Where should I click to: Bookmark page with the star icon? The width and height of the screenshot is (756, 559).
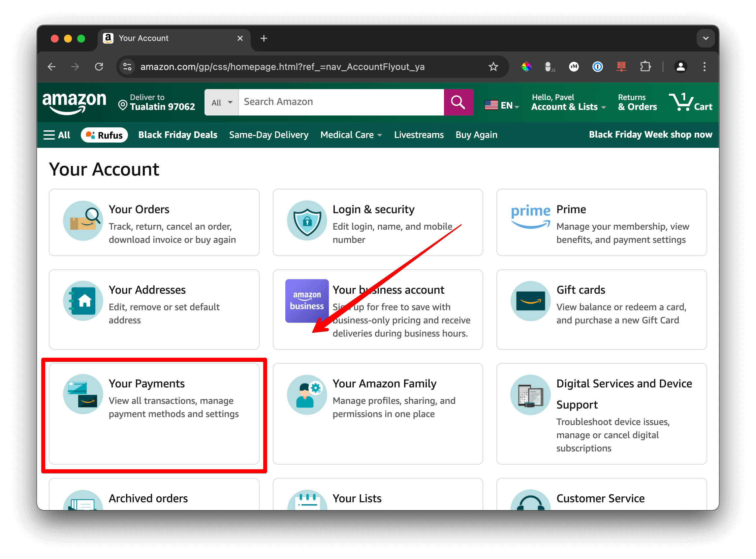[x=493, y=67]
